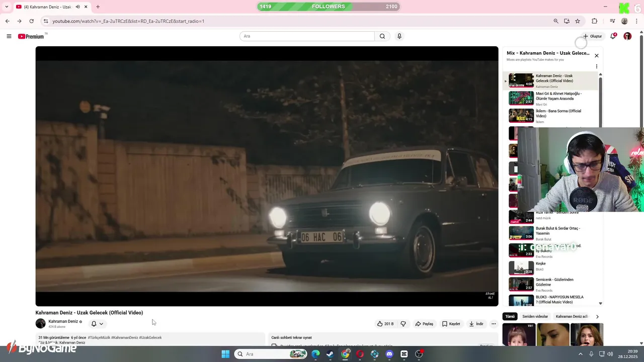
Task: Click Windows taskbar search box
Action: tap(272, 354)
